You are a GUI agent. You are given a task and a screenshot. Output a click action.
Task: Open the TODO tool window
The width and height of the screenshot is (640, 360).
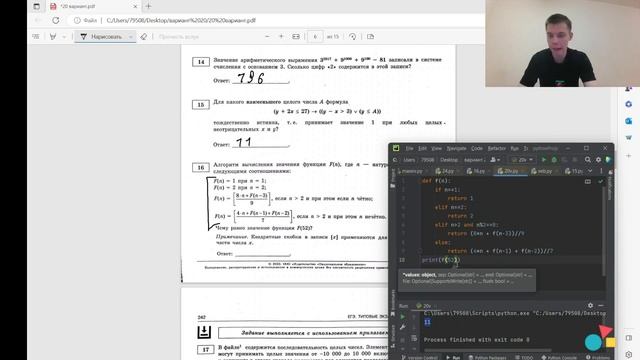[525, 358]
